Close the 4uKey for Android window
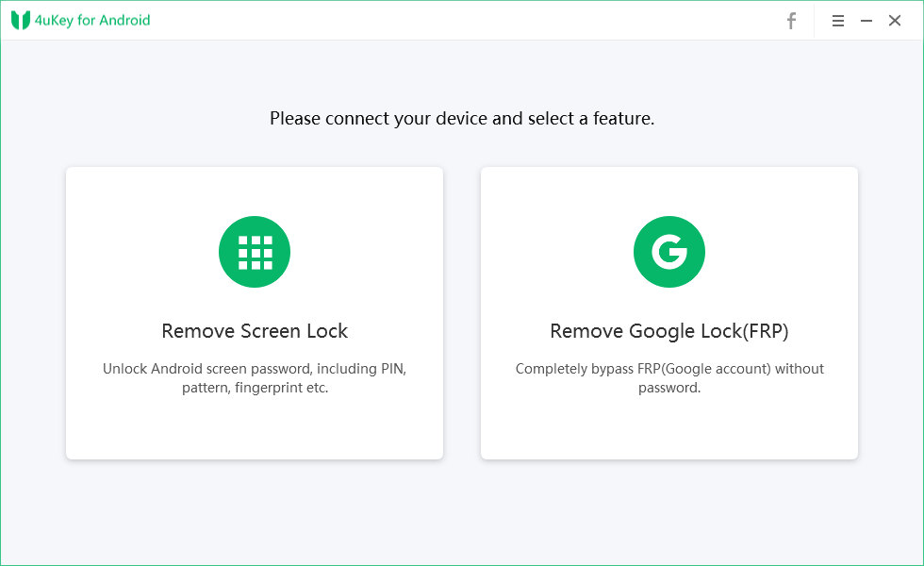This screenshot has width=924, height=566. (x=895, y=21)
